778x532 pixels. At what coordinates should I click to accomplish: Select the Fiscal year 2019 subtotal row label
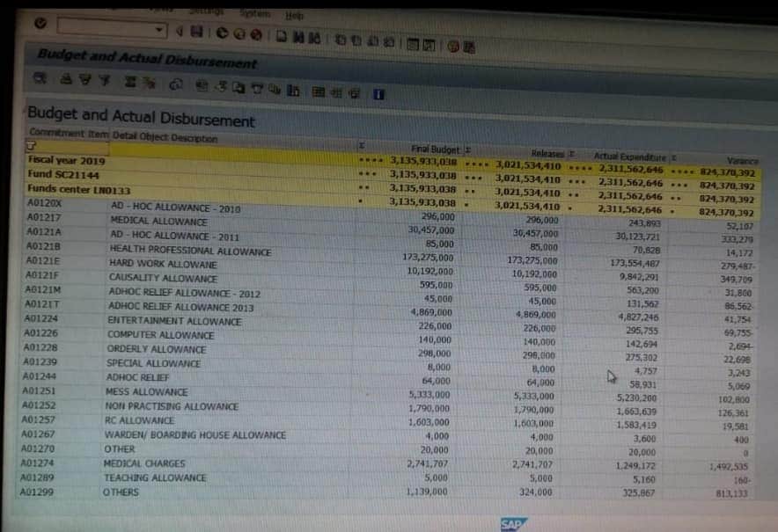point(67,161)
